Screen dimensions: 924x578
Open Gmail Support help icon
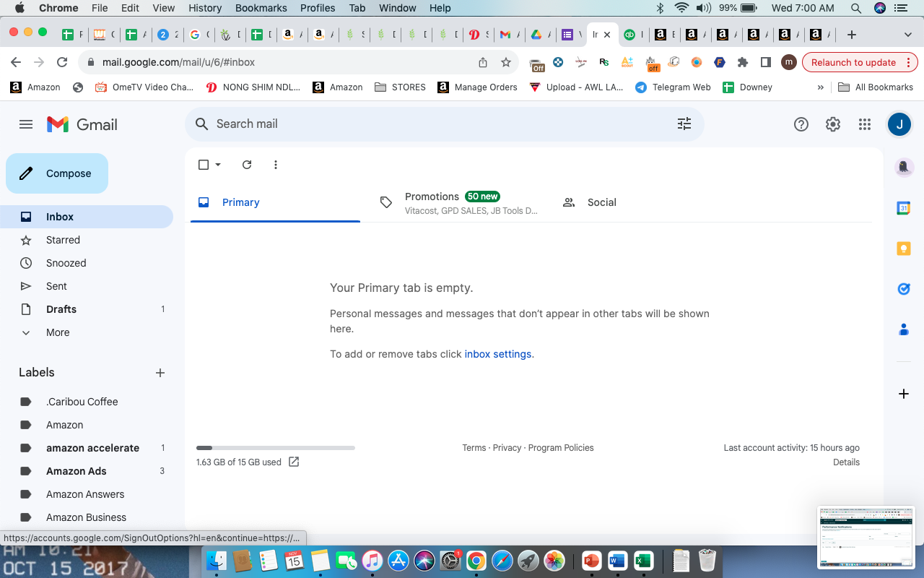pyautogui.click(x=801, y=124)
